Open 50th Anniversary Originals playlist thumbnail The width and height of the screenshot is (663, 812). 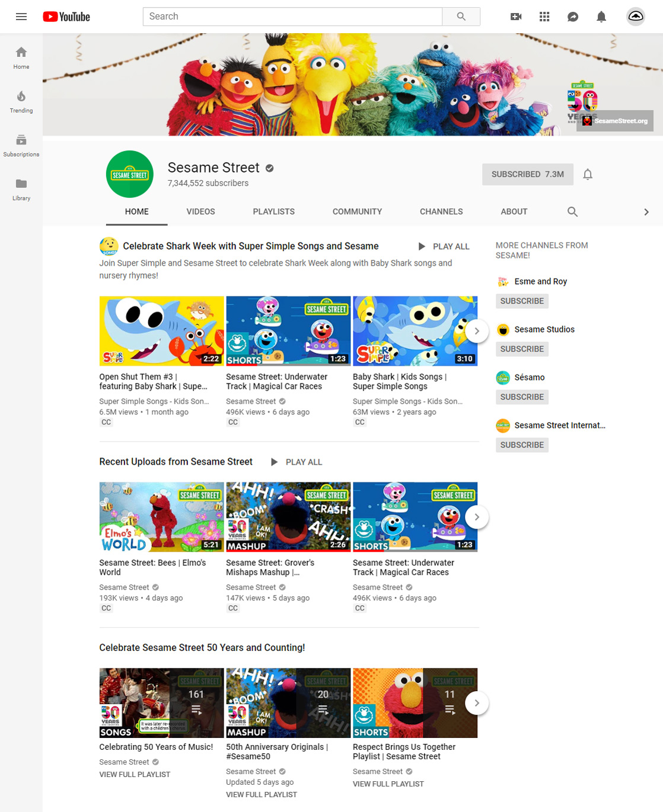tap(288, 703)
